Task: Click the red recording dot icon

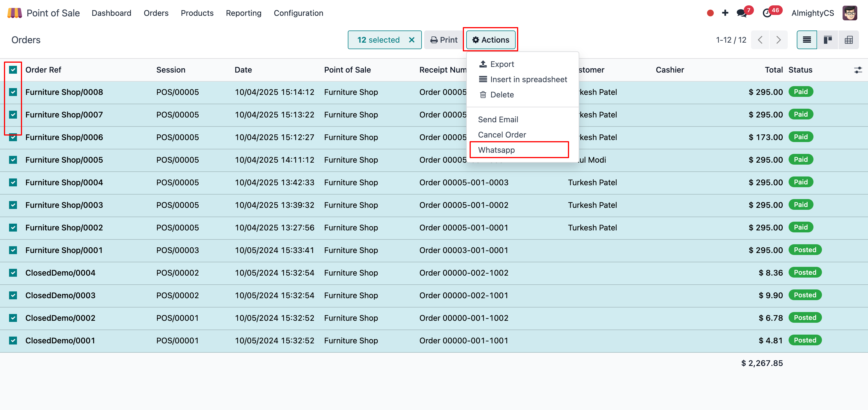Action: coord(710,13)
